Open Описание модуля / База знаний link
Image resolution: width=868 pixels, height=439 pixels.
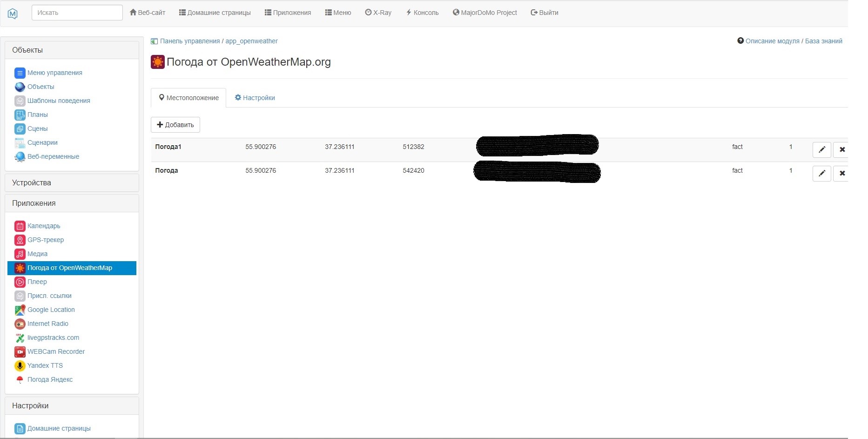point(794,41)
